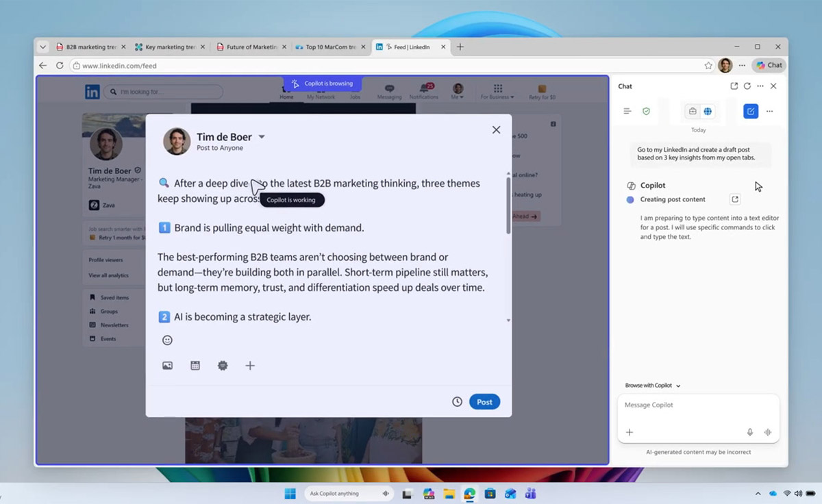Viewport: 822px width, 504px height.
Task: Open Microsoft Teams from the taskbar
Action: point(530,493)
